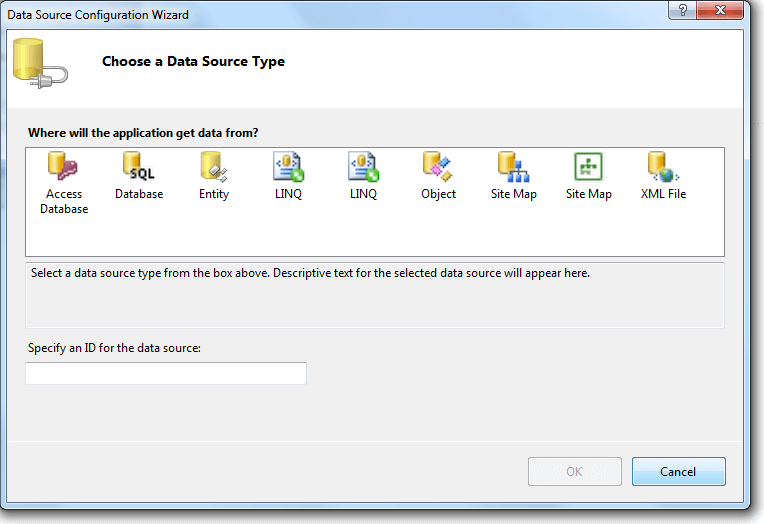Click the 'Access Database' text label
764x524 pixels.
pos(64,201)
